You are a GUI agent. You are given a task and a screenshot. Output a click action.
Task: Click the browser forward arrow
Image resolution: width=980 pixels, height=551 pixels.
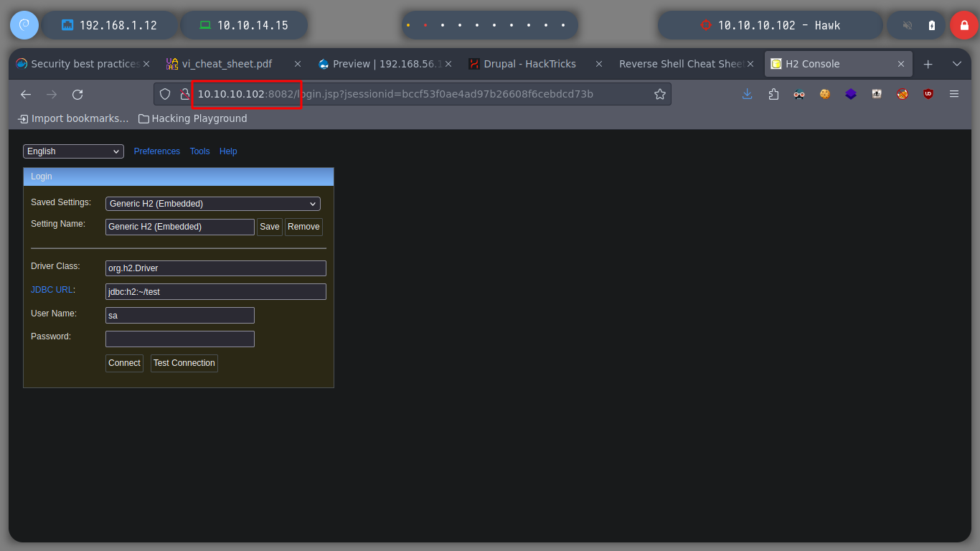pyautogui.click(x=52, y=94)
